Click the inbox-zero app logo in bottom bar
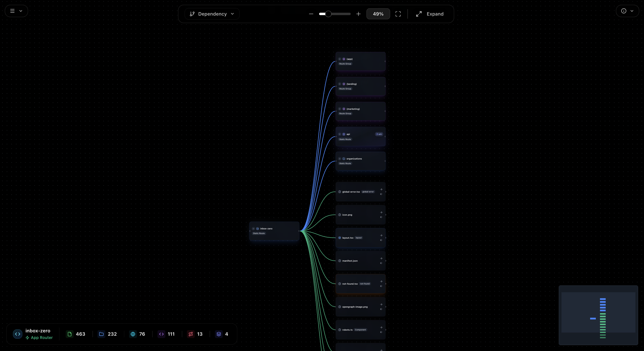Viewport: 644px width, 351px height. (x=18, y=334)
